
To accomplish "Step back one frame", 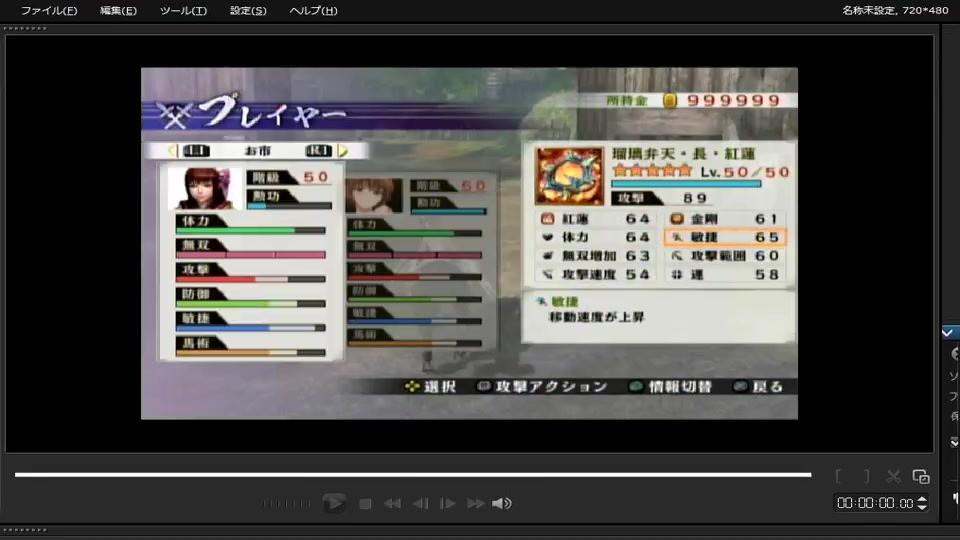I will click(420, 504).
